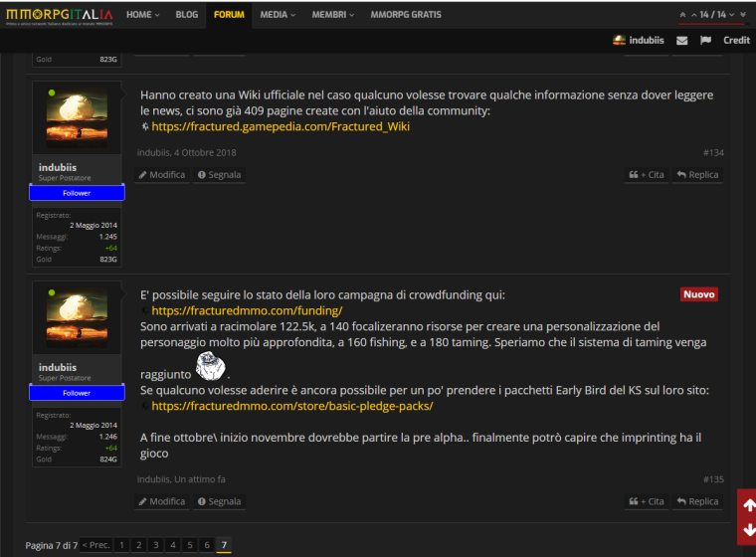Click indubiis avatar in navigation bar
The height and width of the screenshot is (557, 756).
tap(620, 41)
